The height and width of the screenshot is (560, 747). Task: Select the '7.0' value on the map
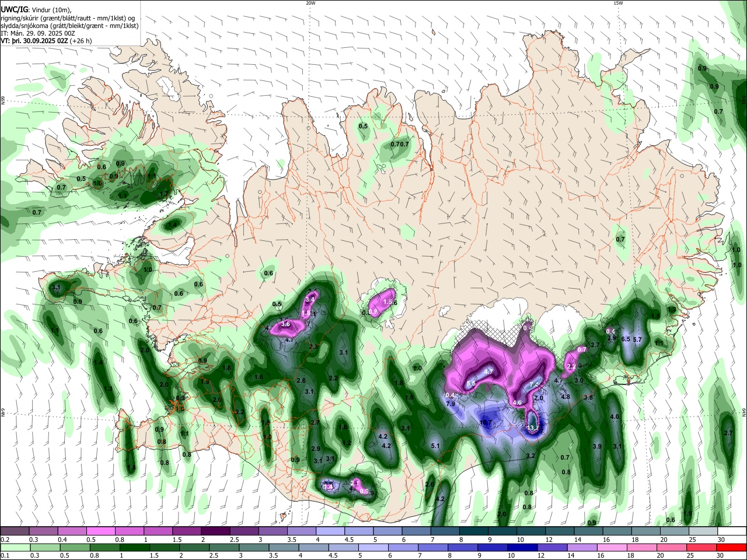click(539, 398)
